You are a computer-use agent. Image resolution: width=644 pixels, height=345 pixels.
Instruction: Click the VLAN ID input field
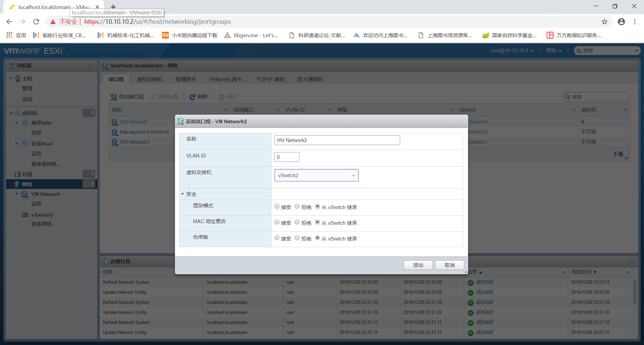287,157
